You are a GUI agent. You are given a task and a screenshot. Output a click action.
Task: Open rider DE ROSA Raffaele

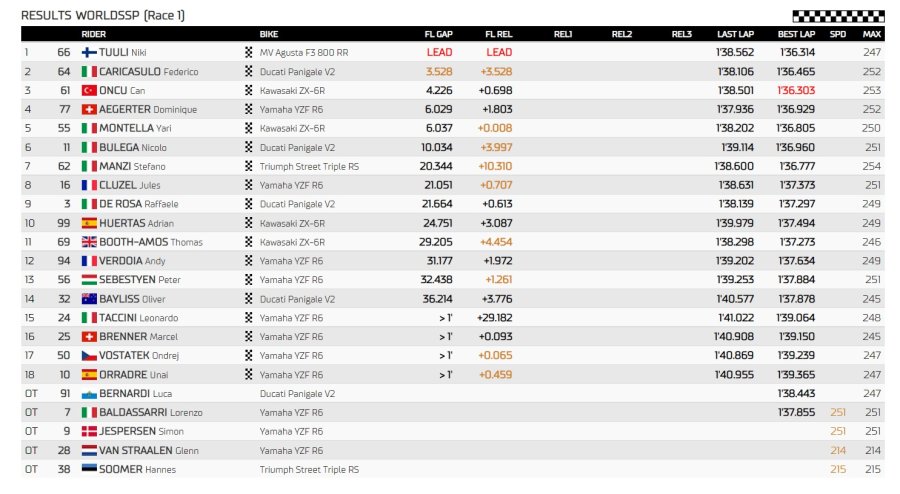138,204
